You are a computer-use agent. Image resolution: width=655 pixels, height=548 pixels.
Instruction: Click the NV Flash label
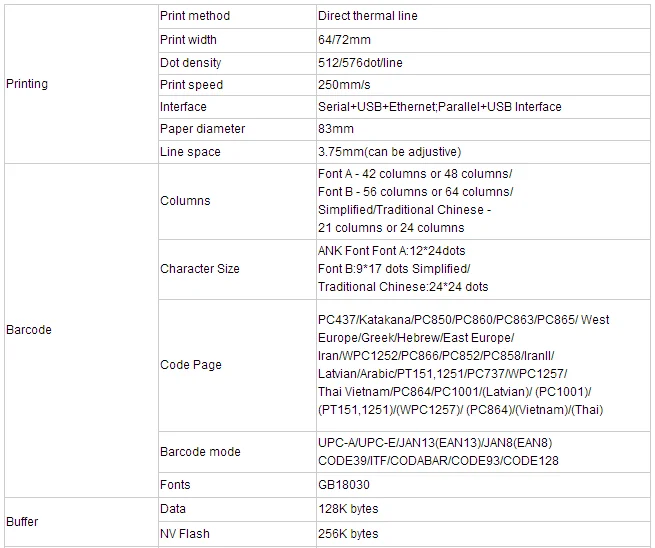(x=185, y=534)
